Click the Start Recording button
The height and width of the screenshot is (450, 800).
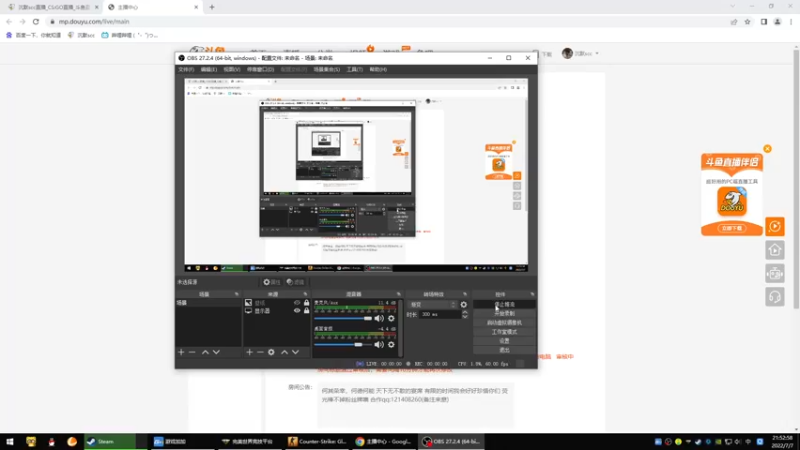tap(504, 314)
